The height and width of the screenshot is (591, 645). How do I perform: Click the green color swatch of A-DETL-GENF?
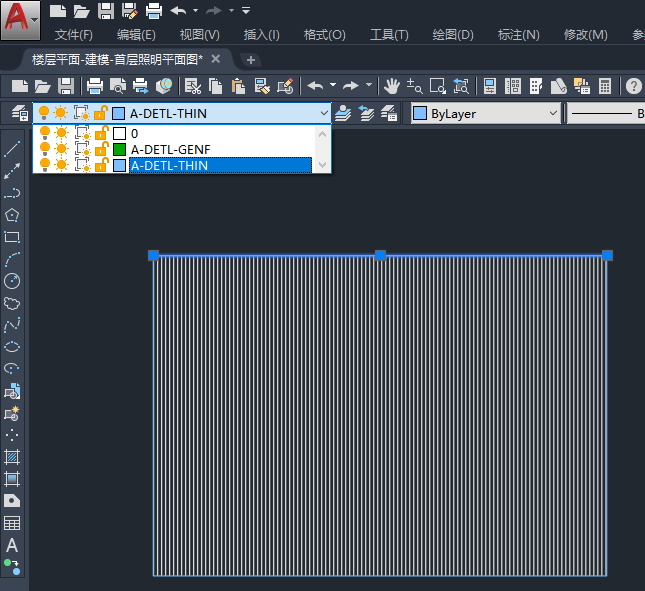119,149
